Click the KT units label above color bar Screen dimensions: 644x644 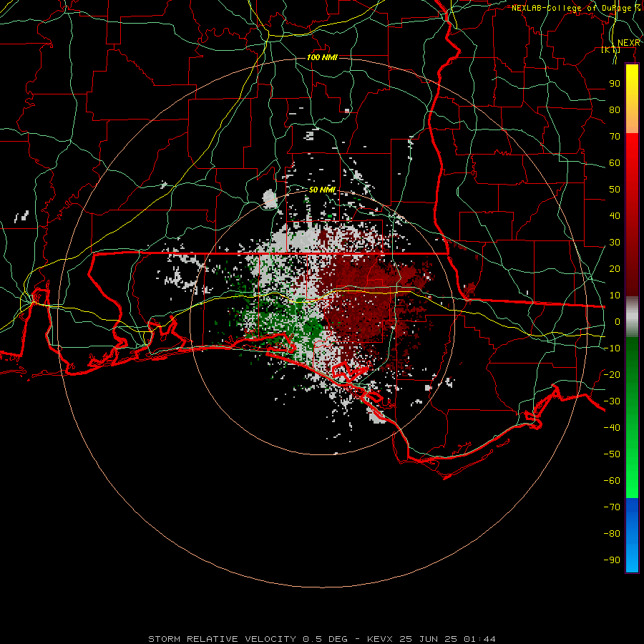pos(611,50)
